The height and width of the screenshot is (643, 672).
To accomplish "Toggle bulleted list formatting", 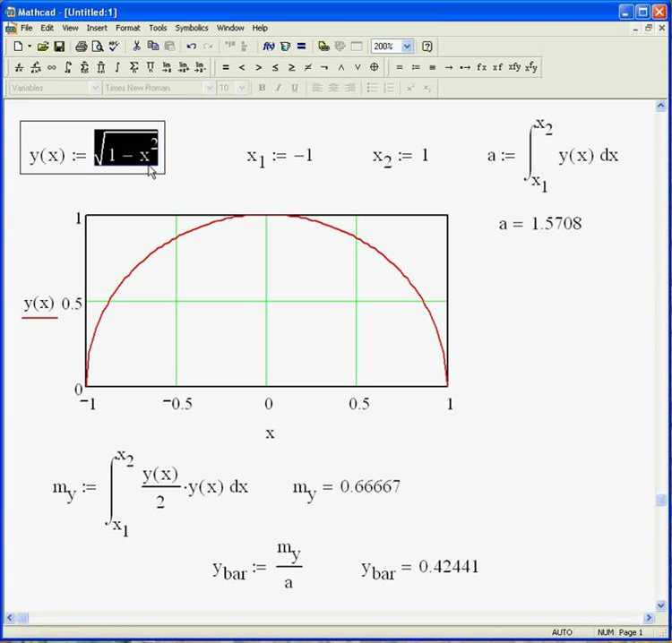I will (372, 89).
